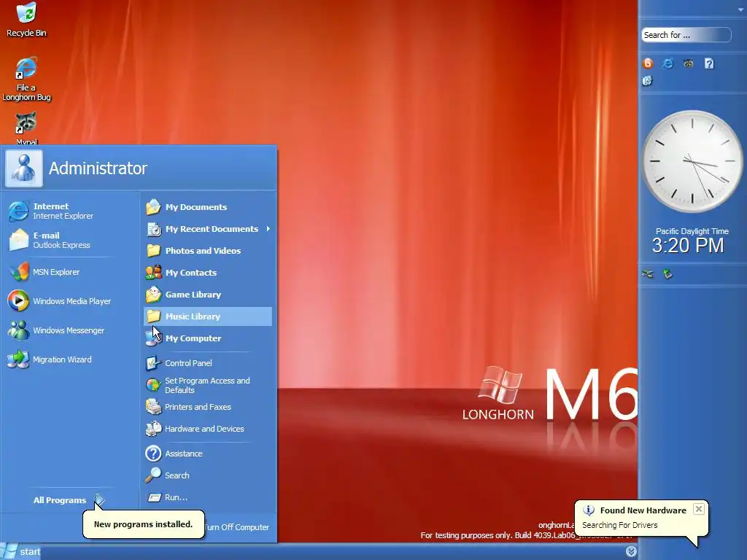Click the taskbar chevron at bottom right

(631, 551)
